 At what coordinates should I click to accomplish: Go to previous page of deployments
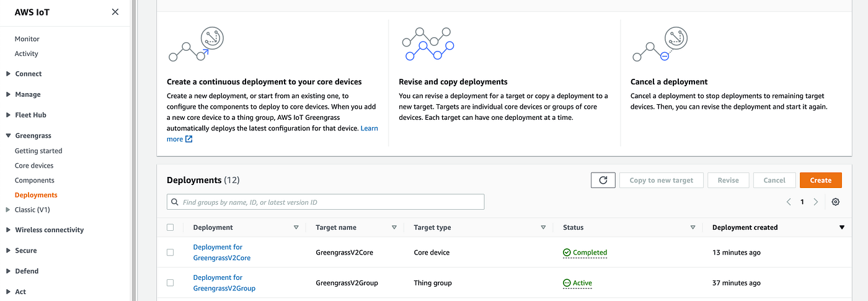click(789, 202)
